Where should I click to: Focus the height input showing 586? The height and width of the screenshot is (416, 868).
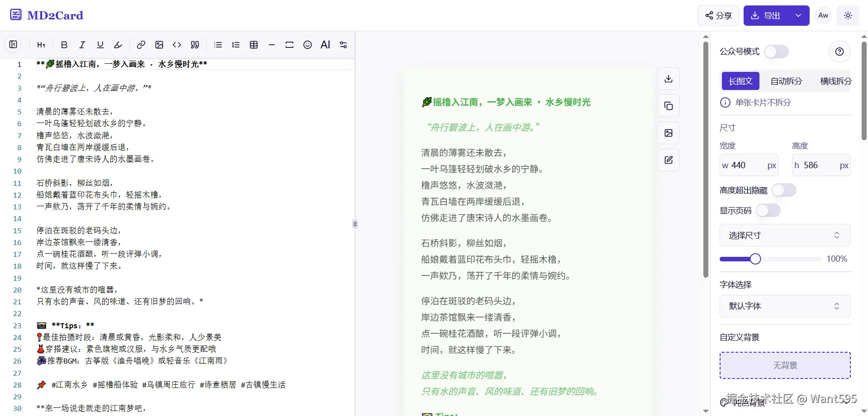821,165
